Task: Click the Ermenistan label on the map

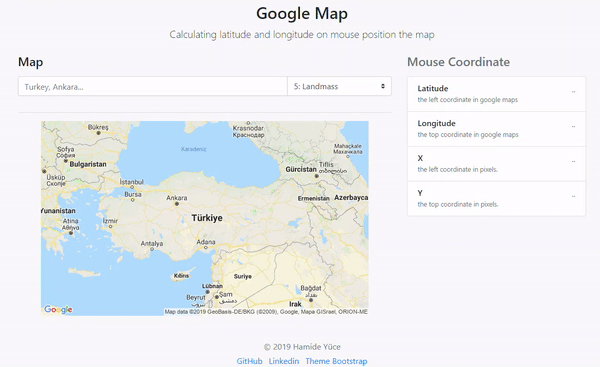Action: click(313, 198)
